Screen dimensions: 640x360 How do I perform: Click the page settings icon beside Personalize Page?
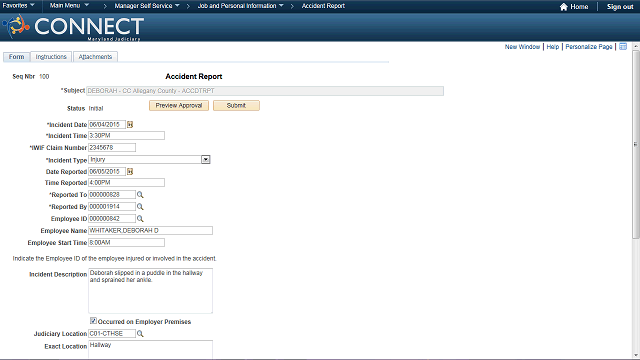623,47
